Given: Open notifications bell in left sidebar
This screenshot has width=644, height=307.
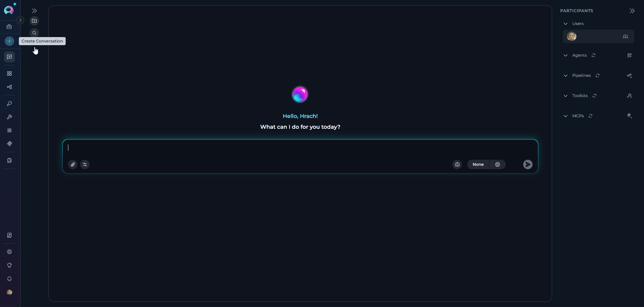Looking at the screenshot, I should pos(9,279).
